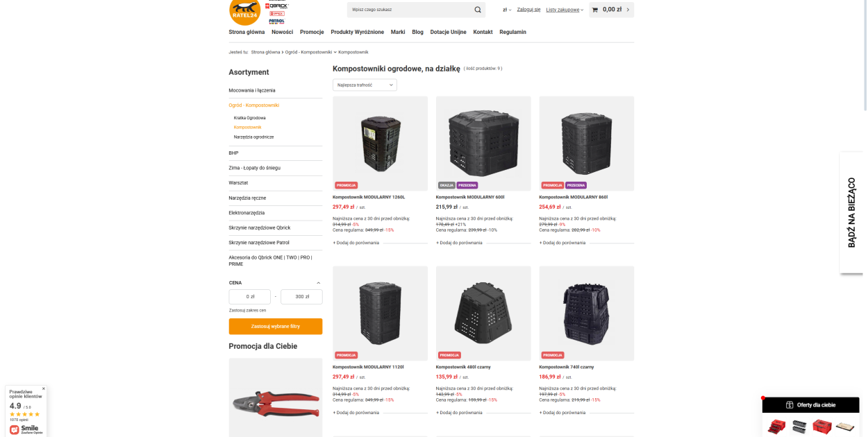Viewport: 868px width, 437px height.
Task: Open the Smile trusted reviews badge
Action: (26, 429)
